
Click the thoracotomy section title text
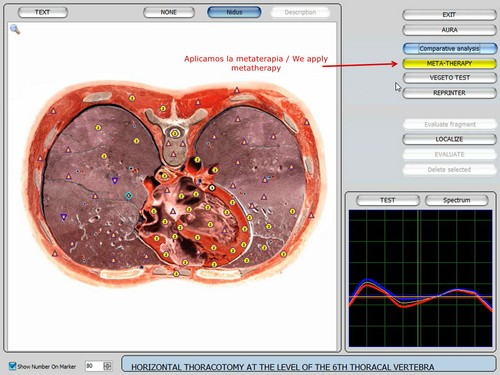[283, 367]
